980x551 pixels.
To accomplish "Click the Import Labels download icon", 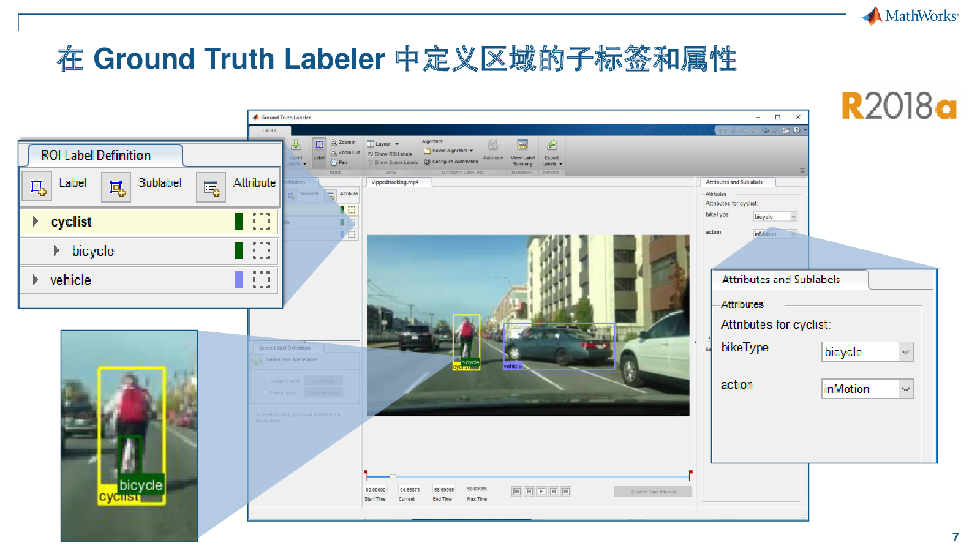I will [296, 145].
